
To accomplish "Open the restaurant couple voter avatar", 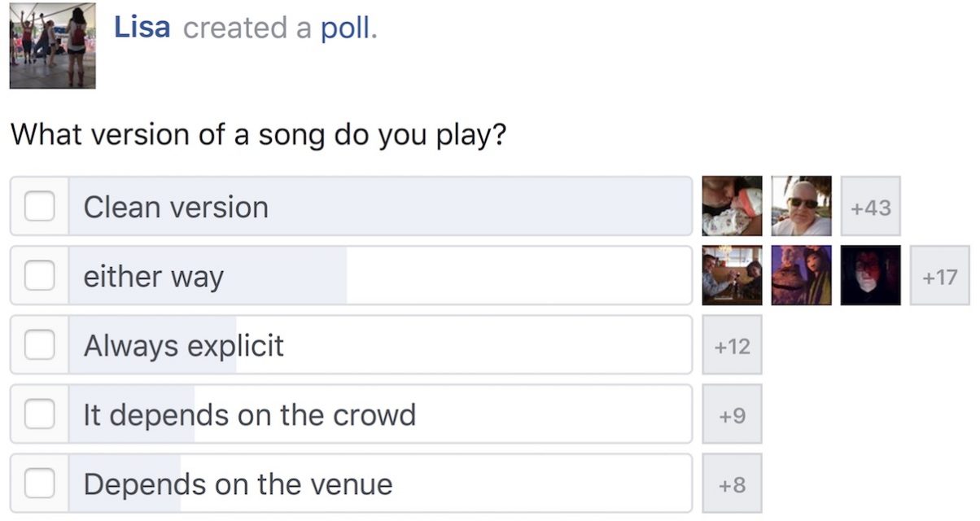I will point(731,276).
